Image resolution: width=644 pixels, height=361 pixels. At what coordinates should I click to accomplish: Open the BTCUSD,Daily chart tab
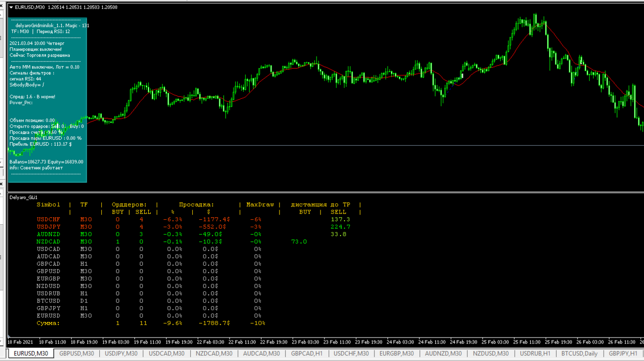(579, 354)
